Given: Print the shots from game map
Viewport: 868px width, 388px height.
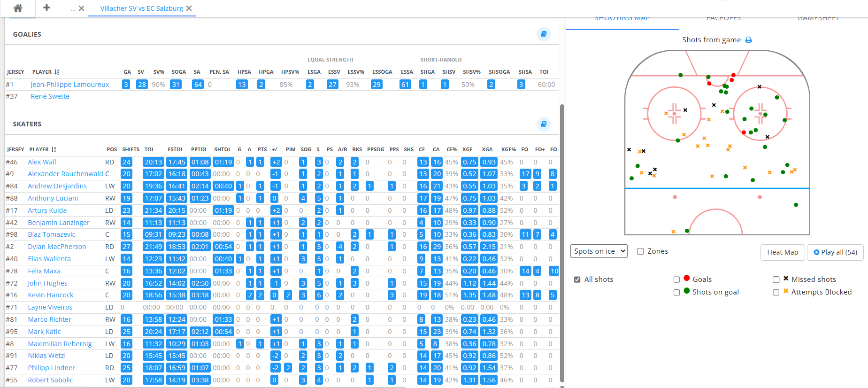Looking at the screenshot, I should [749, 40].
